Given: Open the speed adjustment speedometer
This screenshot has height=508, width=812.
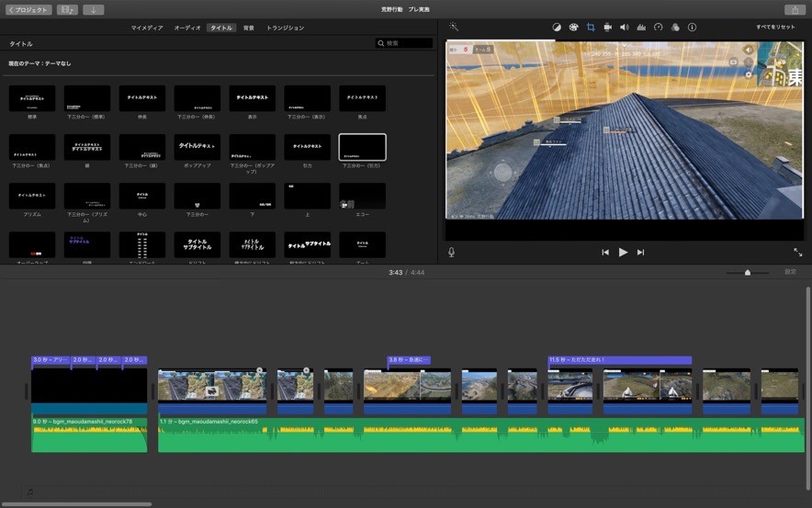Looking at the screenshot, I should [658, 28].
